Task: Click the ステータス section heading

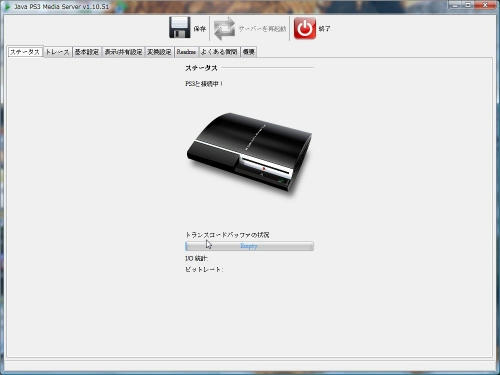Action: coord(201,68)
